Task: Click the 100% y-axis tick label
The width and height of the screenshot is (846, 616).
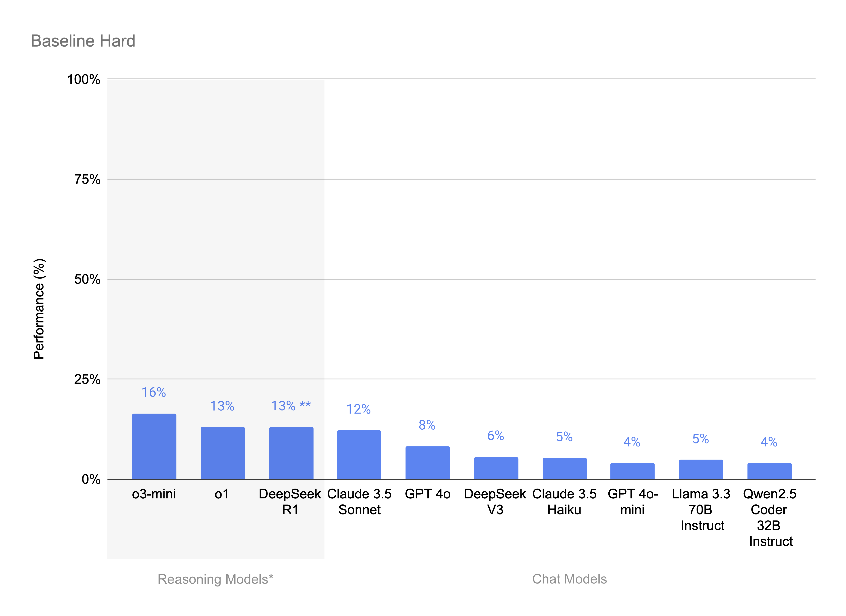Action: coord(83,79)
